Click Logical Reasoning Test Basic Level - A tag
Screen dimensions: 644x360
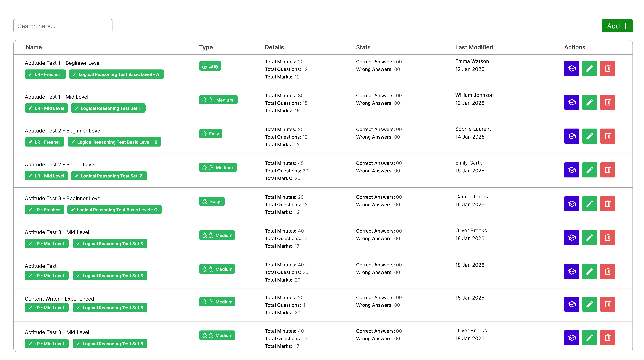tap(116, 74)
